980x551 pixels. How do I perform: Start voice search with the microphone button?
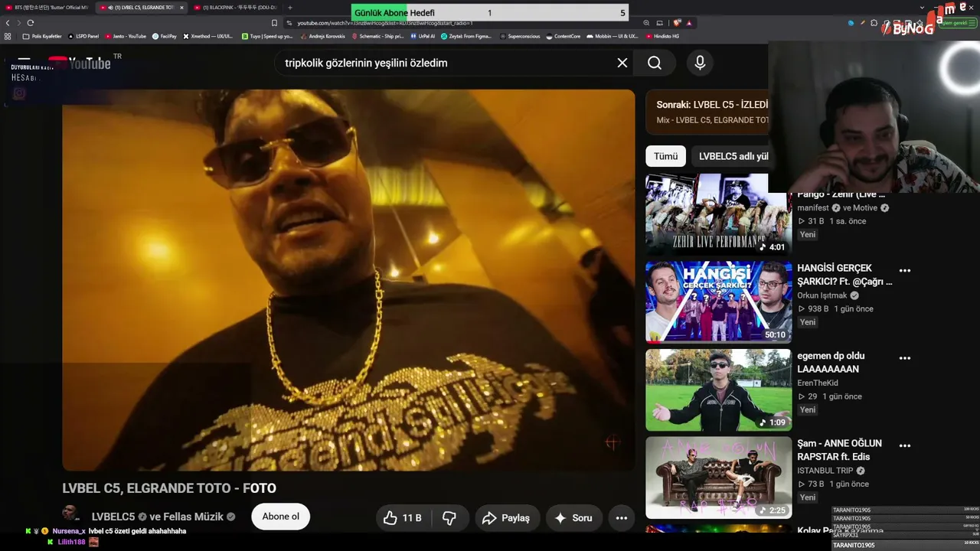pyautogui.click(x=700, y=63)
